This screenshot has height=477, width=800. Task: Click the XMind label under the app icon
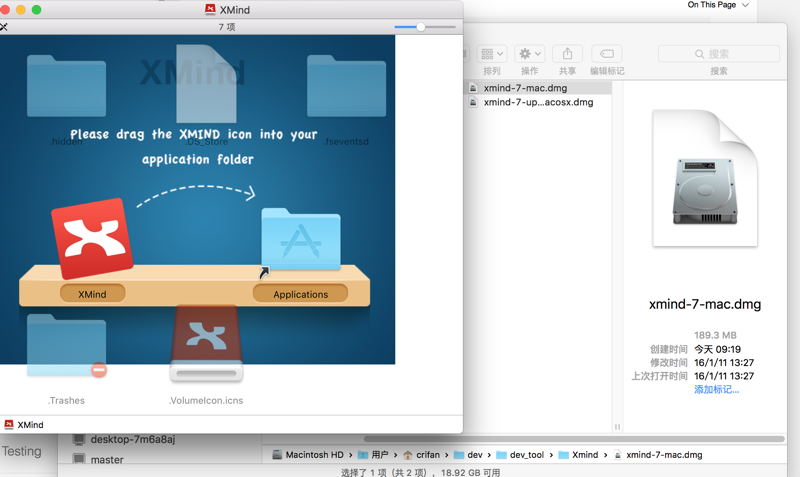(92, 294)
